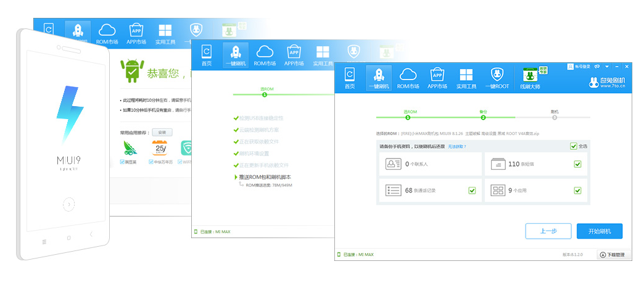Click the 帐号登录 account login
The width and height of the screenshot is (644, 285).
click(x=579, y=67)
